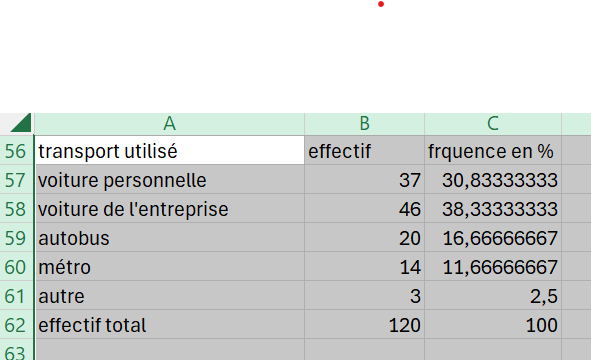This screenshot has width=591, height=360.
Task: Click the 'frquence en %' cell
Action: point(493,150)
